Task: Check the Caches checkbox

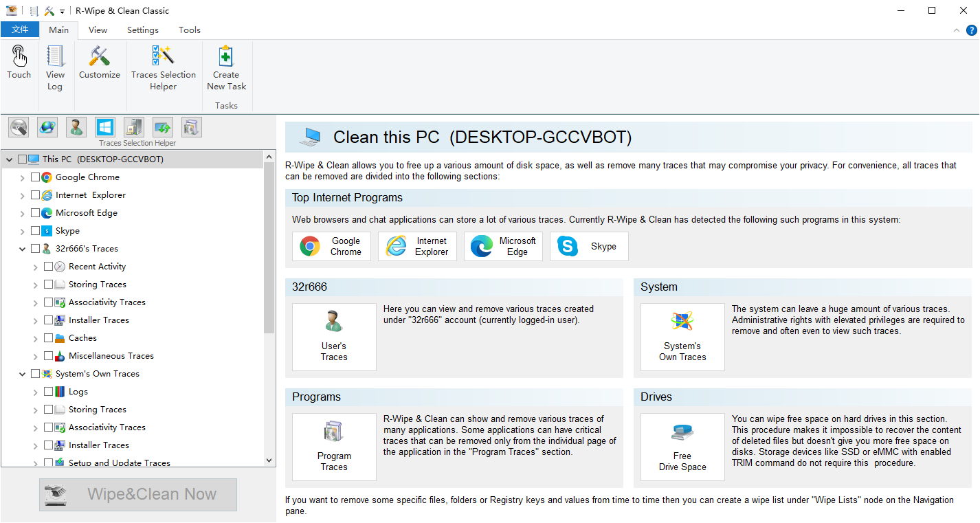Action: [x=48, y=338]
